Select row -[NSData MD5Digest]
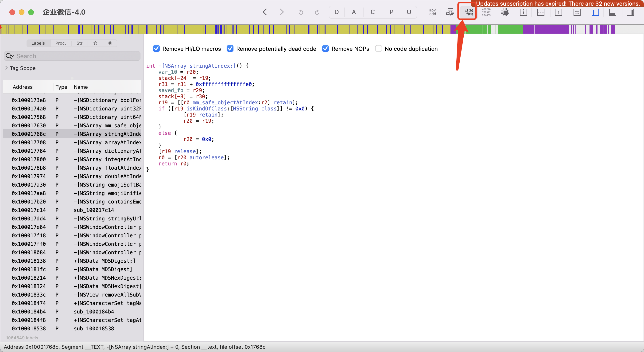This screenshot has height=352, width=644. point(72,270)
